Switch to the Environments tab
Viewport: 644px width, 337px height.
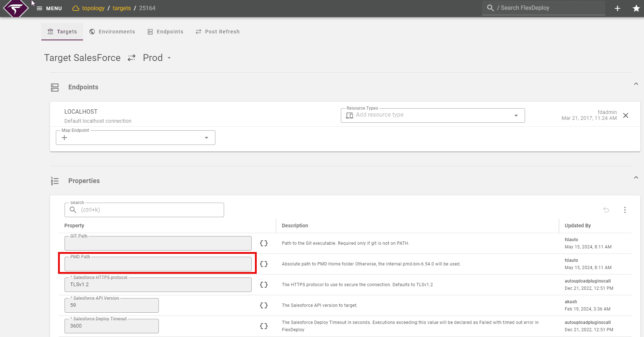click(x=112, y=32)
